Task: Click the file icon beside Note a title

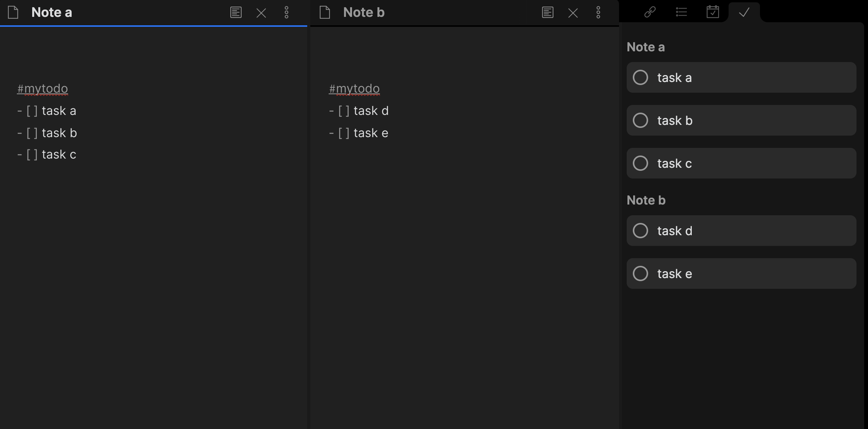Action: click(x=13, y=13)
